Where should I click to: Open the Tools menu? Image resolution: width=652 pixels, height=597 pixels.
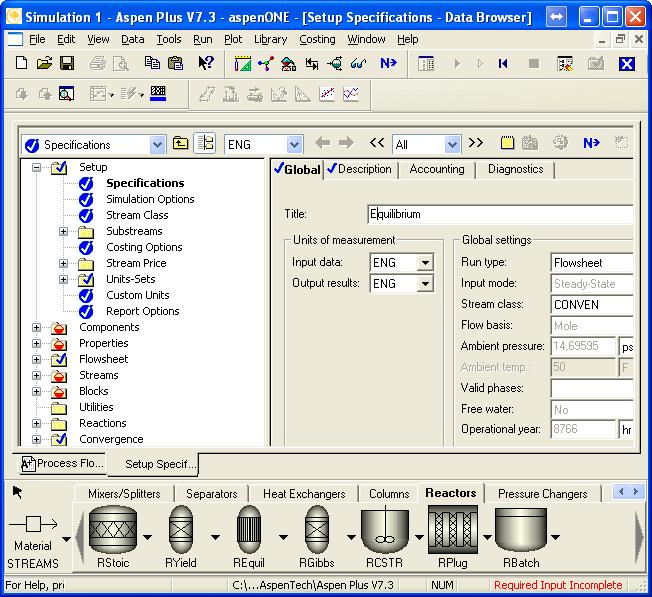pyautogui.click(x=169, y=39)
